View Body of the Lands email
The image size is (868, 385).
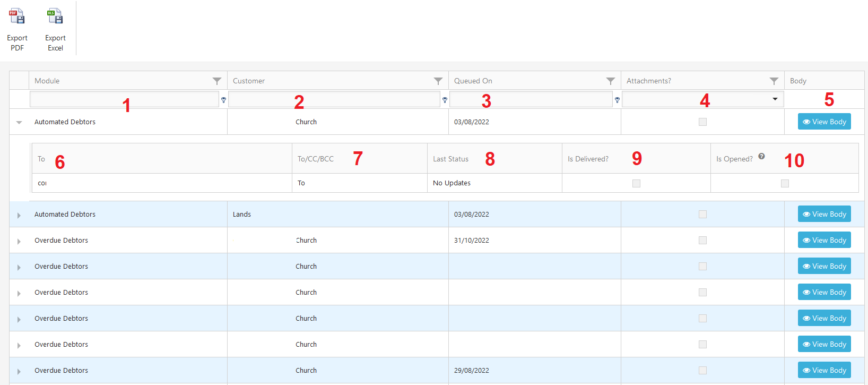[824, 214]
